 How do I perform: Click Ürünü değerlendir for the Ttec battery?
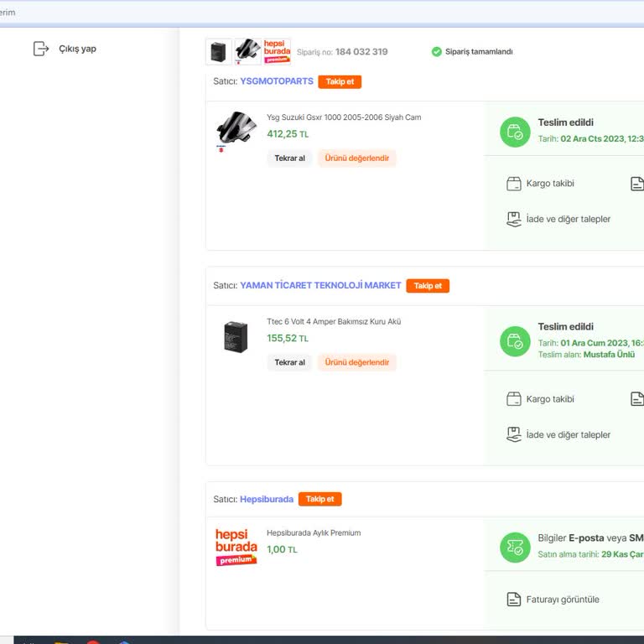coord(356,362)
